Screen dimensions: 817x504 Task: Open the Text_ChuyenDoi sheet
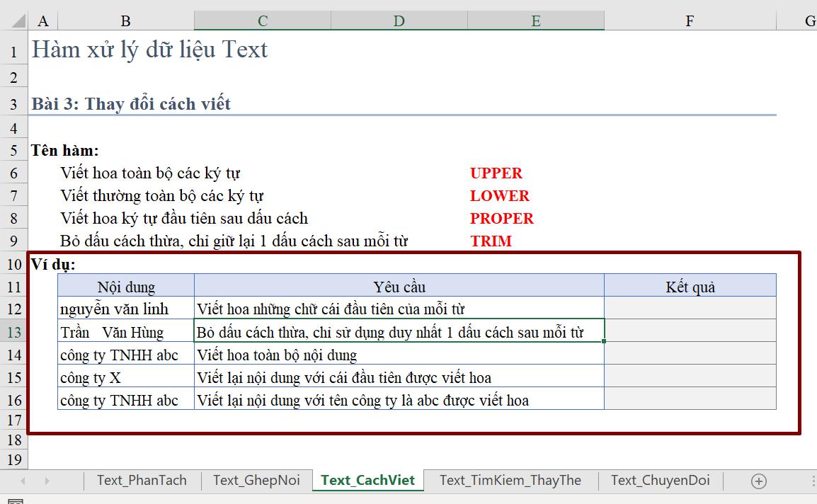659,481
